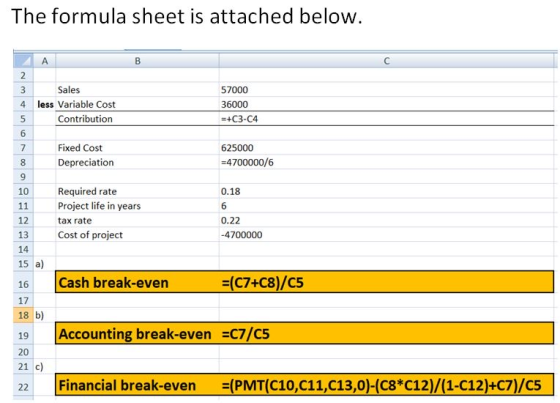Viewport: 560px width, 403px height.
Task: Select column A header
Action: pos(45,61)
